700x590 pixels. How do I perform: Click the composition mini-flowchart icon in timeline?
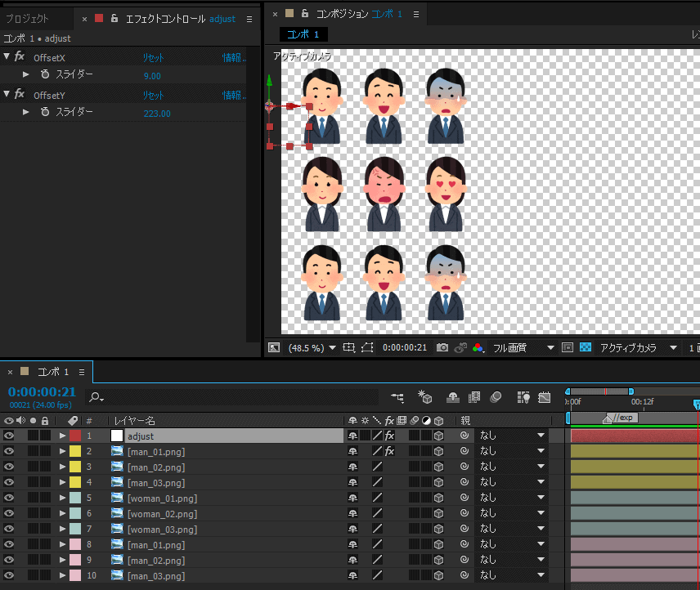(398, 398)
